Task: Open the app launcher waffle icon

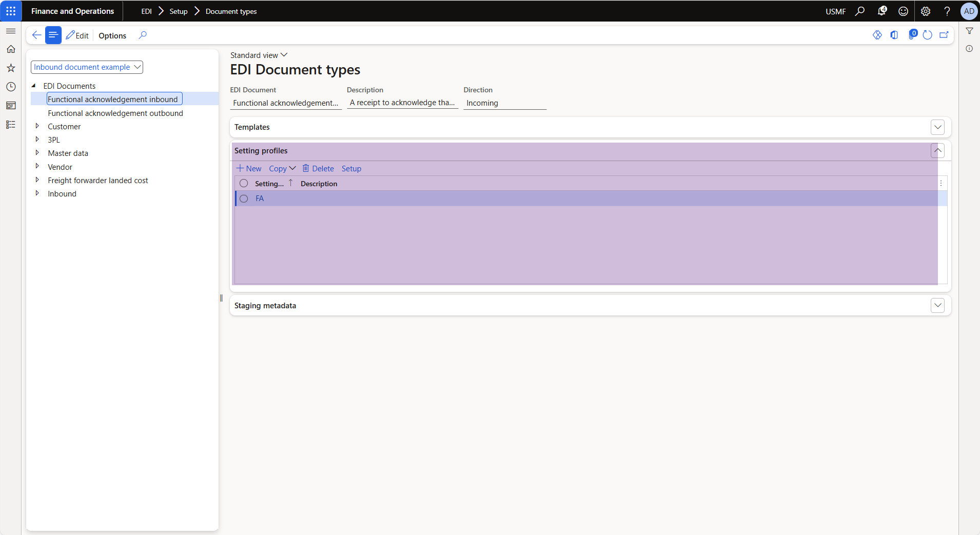Action: 11,11
